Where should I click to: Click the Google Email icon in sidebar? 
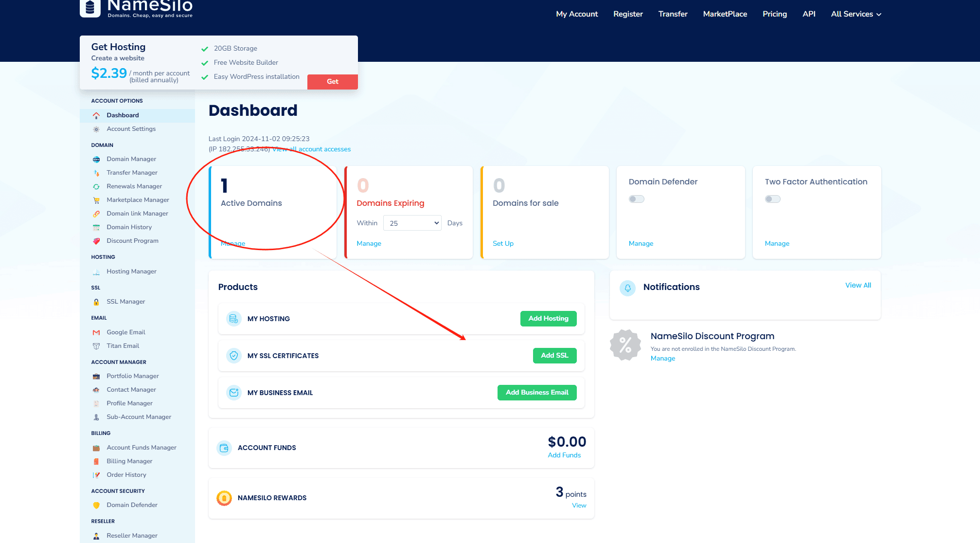(96, 333)
